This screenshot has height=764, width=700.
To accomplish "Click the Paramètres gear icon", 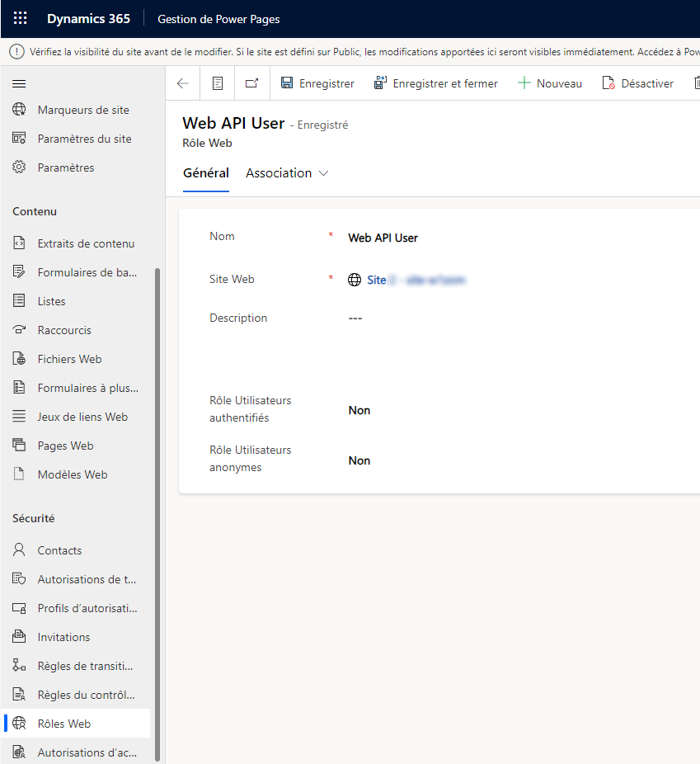I will [19, 167].
